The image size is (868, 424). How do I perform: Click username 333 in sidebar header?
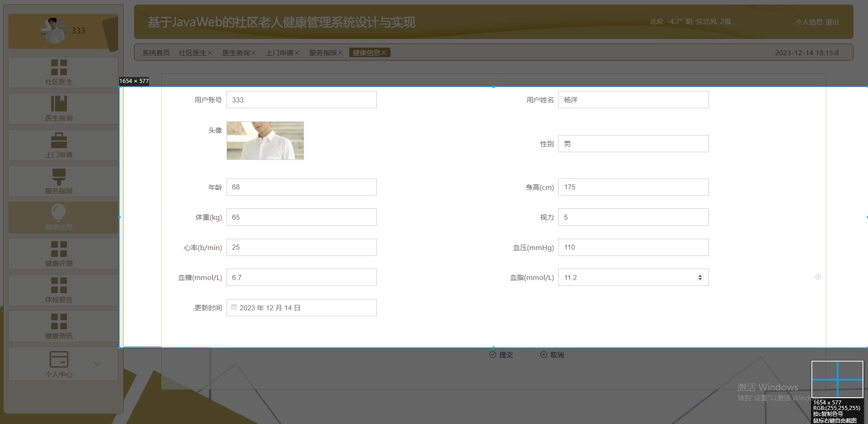click(78, 31)
